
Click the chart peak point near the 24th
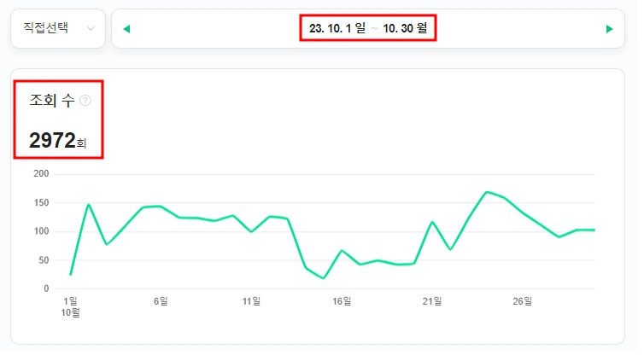click(x=486, y=192)
